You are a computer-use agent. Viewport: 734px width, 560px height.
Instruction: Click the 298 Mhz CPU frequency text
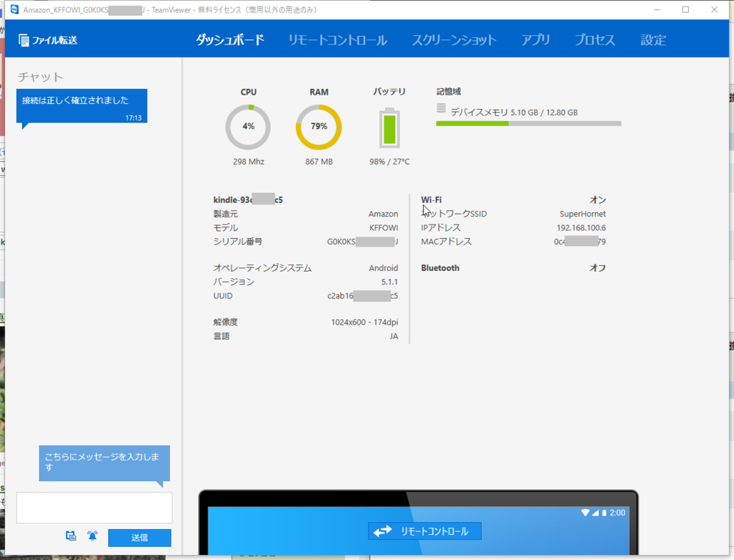click(x=249, y=161)
